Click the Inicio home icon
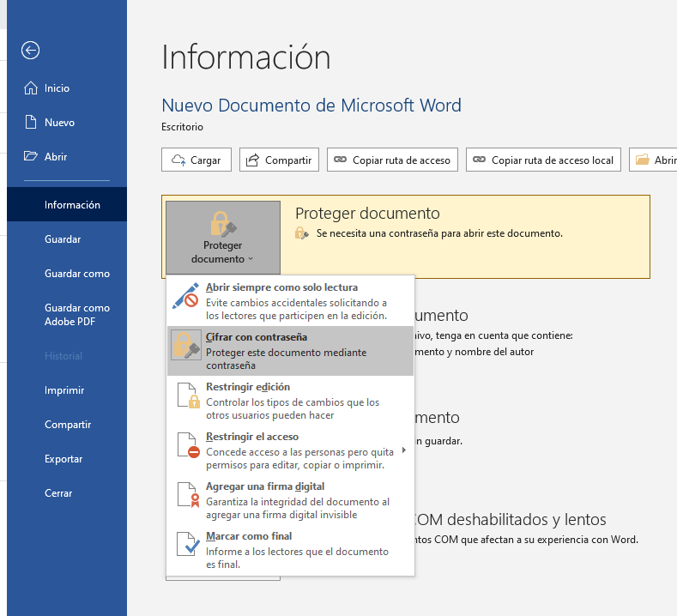Screen dimensions: 677x616 point(31,88)
